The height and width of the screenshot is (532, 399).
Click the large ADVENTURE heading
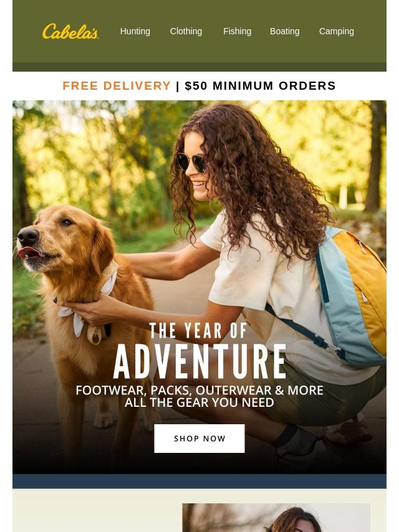[199, 362]
